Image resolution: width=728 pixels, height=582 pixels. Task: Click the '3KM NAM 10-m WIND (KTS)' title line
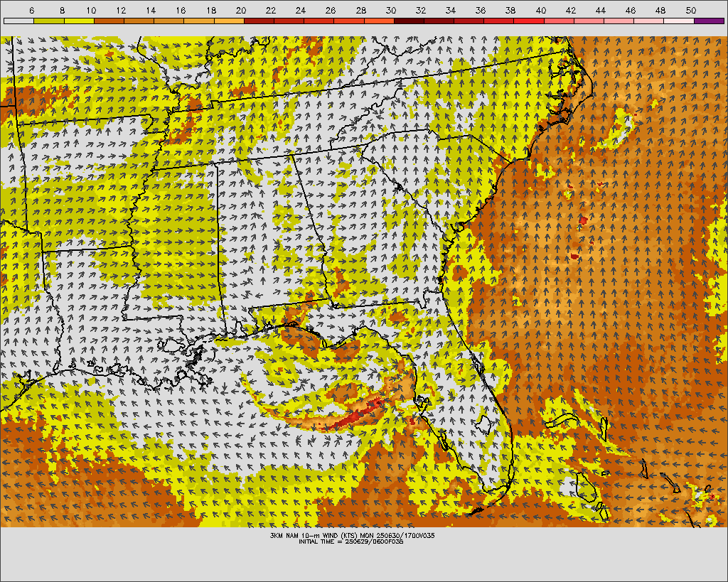pos(353,535)
